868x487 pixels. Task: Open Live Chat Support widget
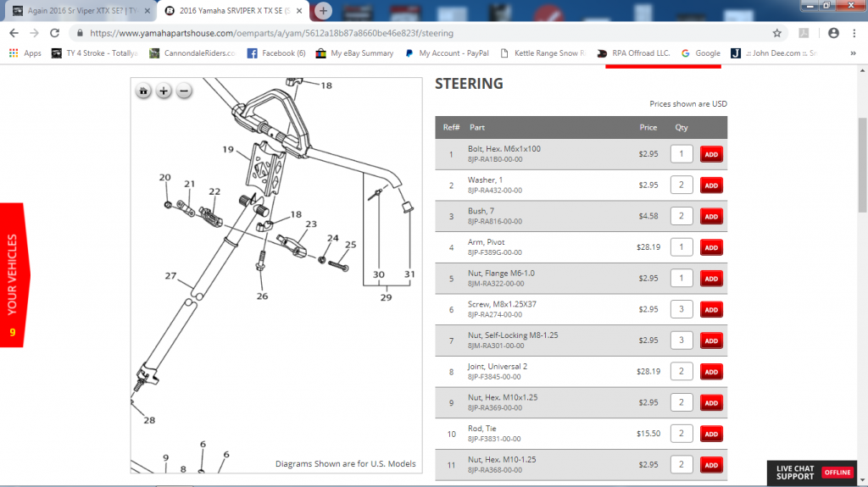813,473
